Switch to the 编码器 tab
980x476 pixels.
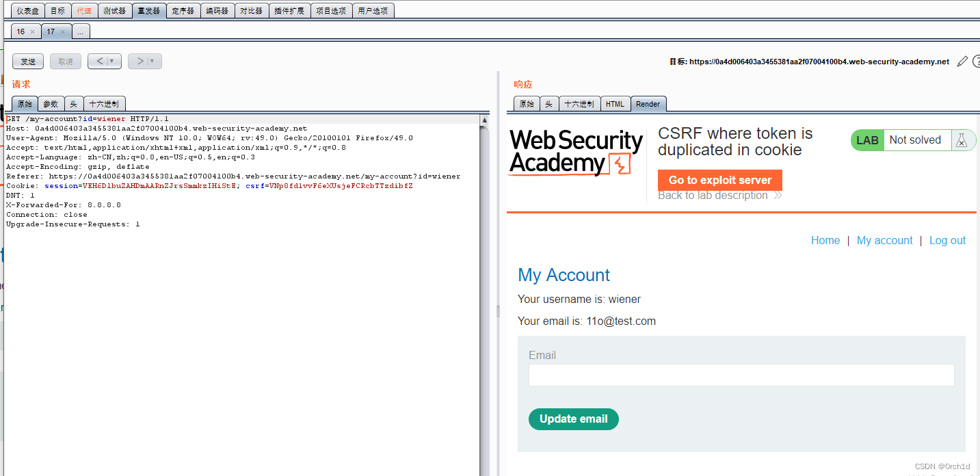point(217,11)
